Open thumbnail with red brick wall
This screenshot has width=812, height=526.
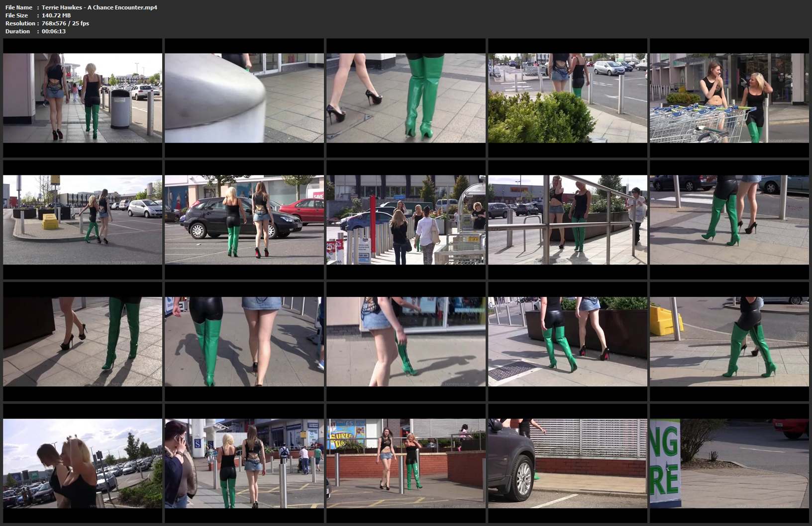tap(406, 463)
